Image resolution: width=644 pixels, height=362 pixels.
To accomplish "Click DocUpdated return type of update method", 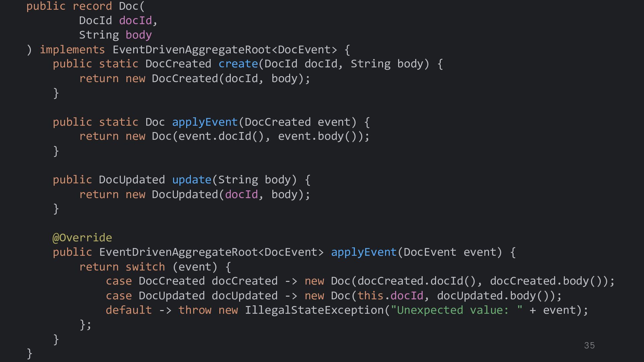I will pos(131,180).
